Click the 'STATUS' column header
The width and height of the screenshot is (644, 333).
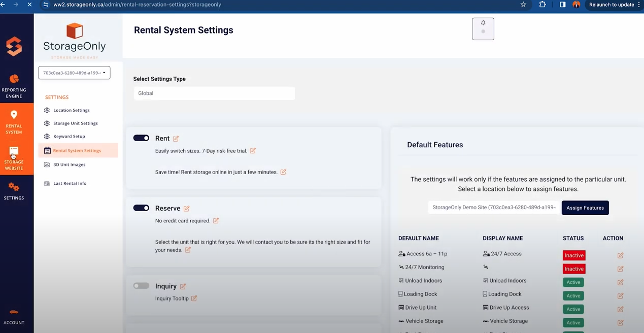pos(573,238)
